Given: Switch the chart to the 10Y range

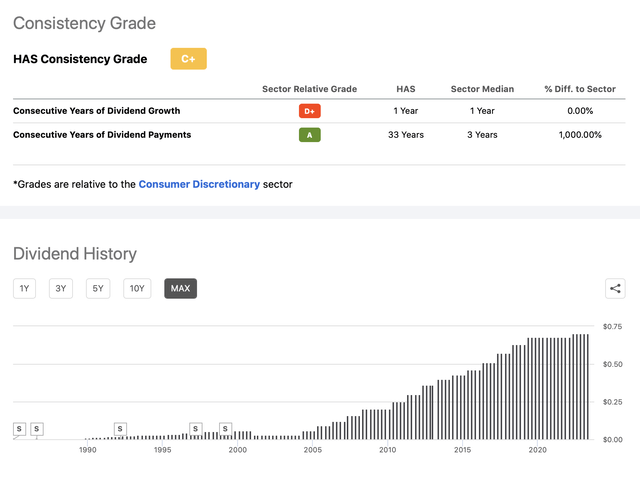Looking at the screenshot, I should 137,288.
